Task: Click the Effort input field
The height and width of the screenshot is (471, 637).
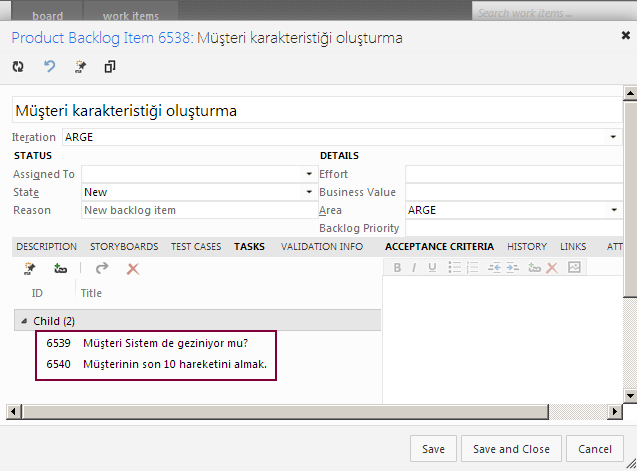Action: click(x=512, y=174)
